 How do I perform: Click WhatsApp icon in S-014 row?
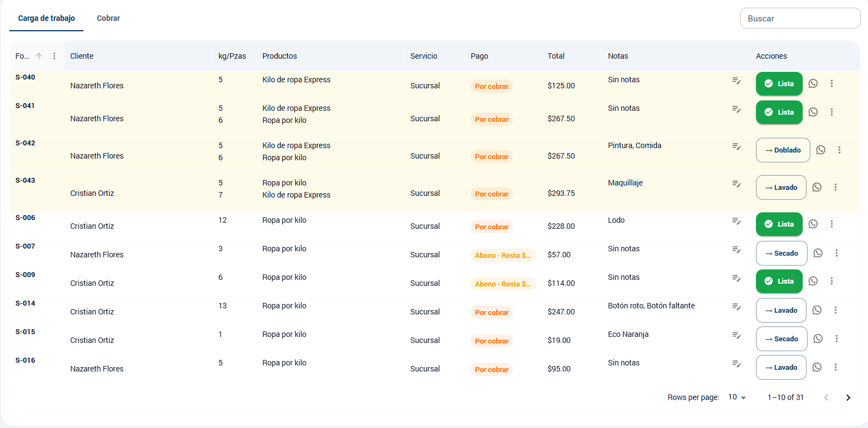coord(816,310)
